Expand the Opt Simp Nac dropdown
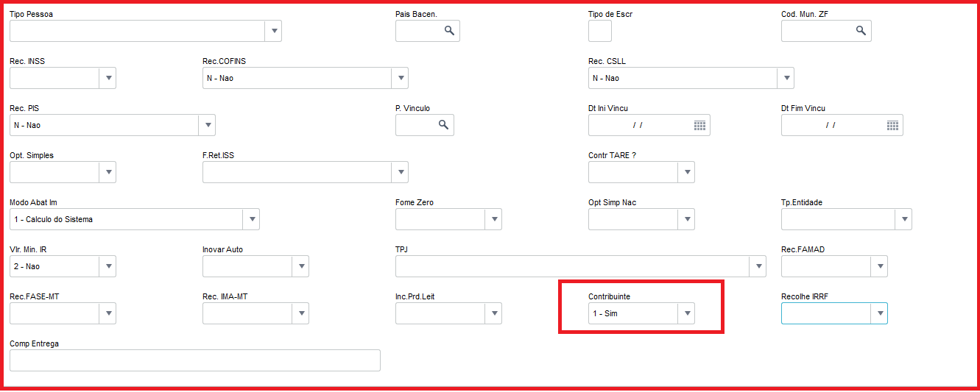 point(686,219)
